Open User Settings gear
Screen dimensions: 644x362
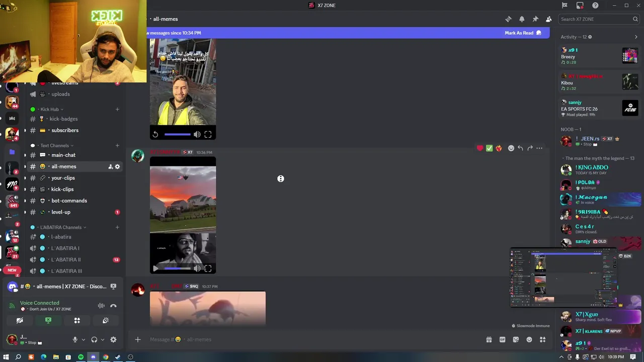[x=113, y=340]
